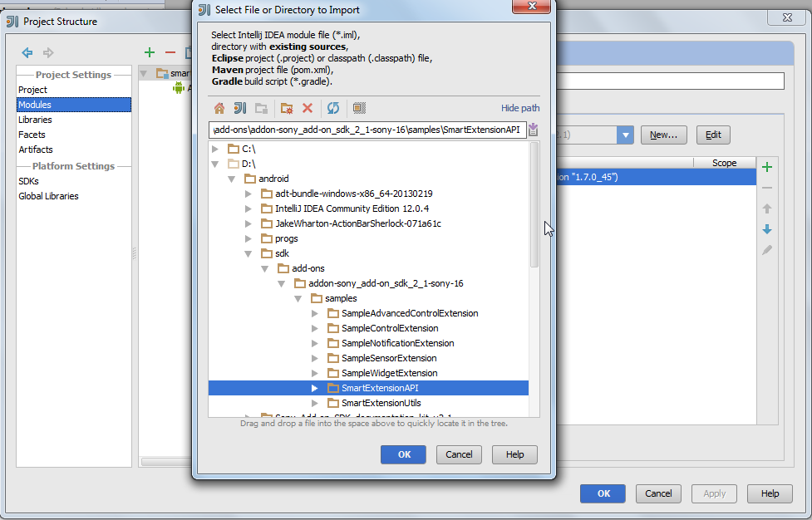Expand IntelliJ IDEA Community Edition 12.0.4 folder
The image size is (812, 520).
(x=248, y=209)
